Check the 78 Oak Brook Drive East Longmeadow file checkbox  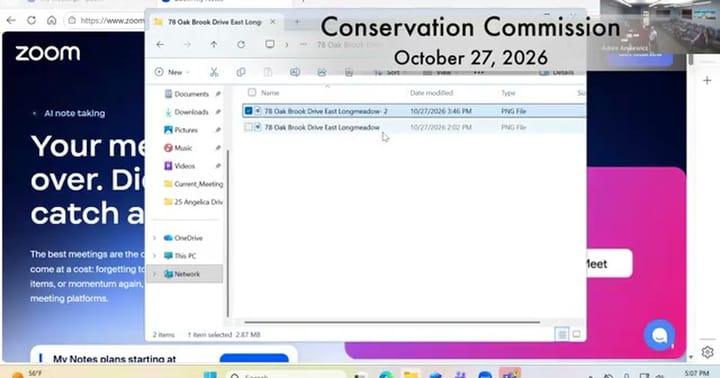(x=248, y=127)
